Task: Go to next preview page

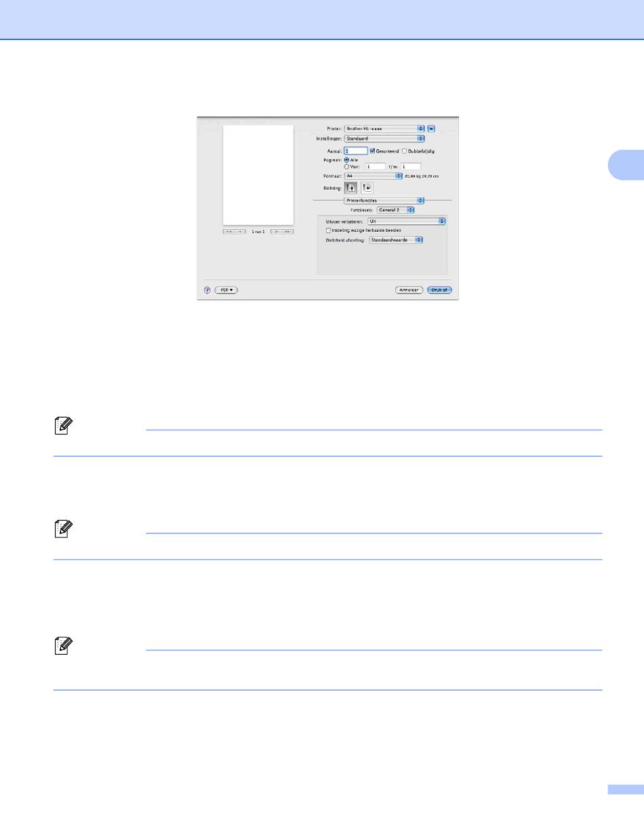Action: 276,232
